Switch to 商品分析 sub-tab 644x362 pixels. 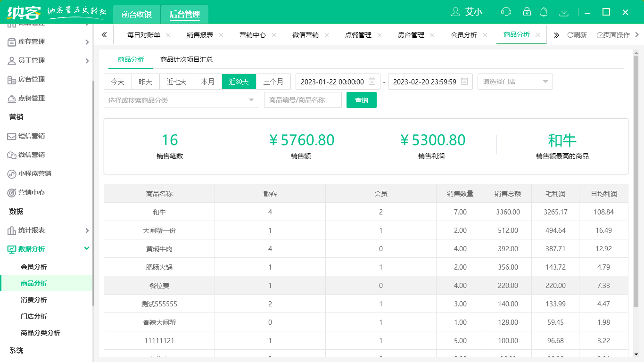(131, 59)
